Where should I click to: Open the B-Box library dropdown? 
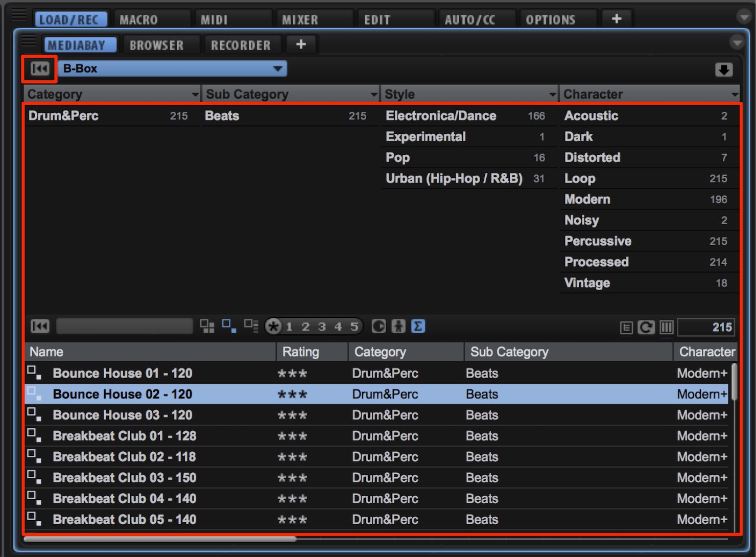tap(173, 68)
